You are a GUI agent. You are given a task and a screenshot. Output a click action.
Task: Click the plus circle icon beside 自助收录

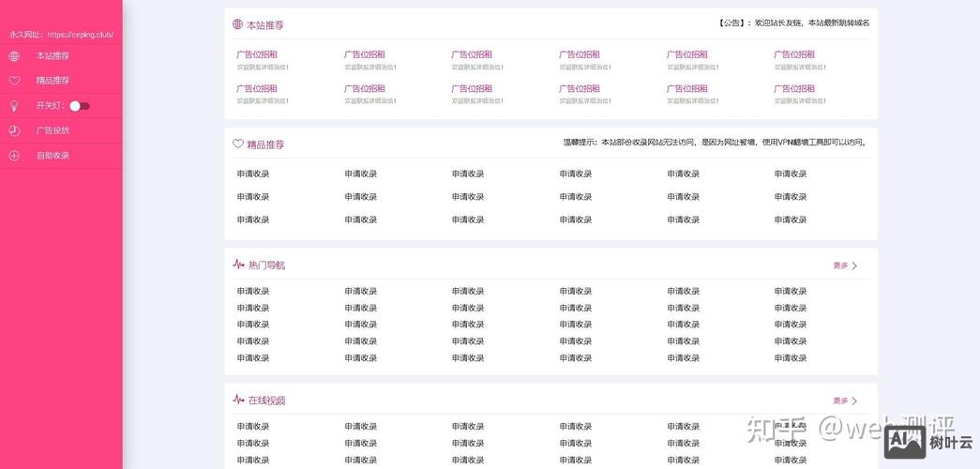click(14, 156)
